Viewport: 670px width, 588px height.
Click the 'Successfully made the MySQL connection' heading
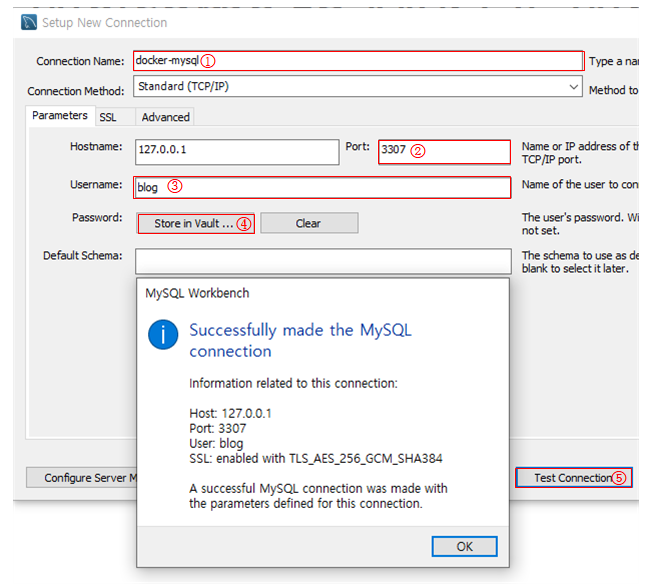point(300,341)
